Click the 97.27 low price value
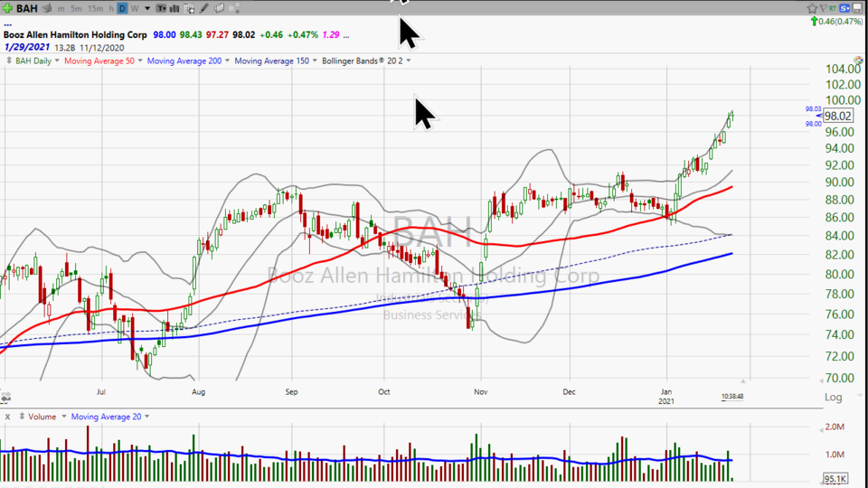 click(217, 35)
